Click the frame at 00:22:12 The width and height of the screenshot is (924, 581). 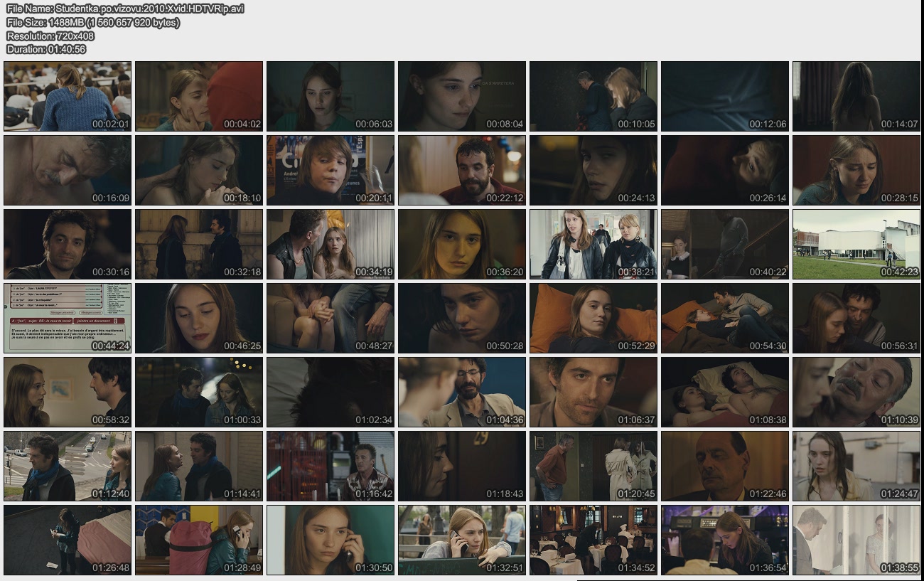[x=462, y=170]
